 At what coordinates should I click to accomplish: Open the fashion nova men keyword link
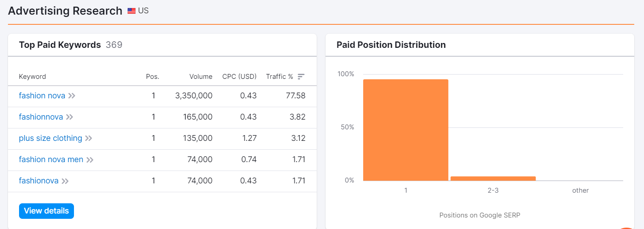click(51, 159)
